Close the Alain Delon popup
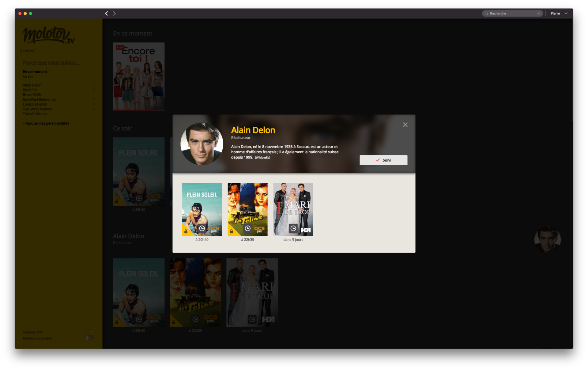Viewport: 588px width, 370px height. pos(405,125)
